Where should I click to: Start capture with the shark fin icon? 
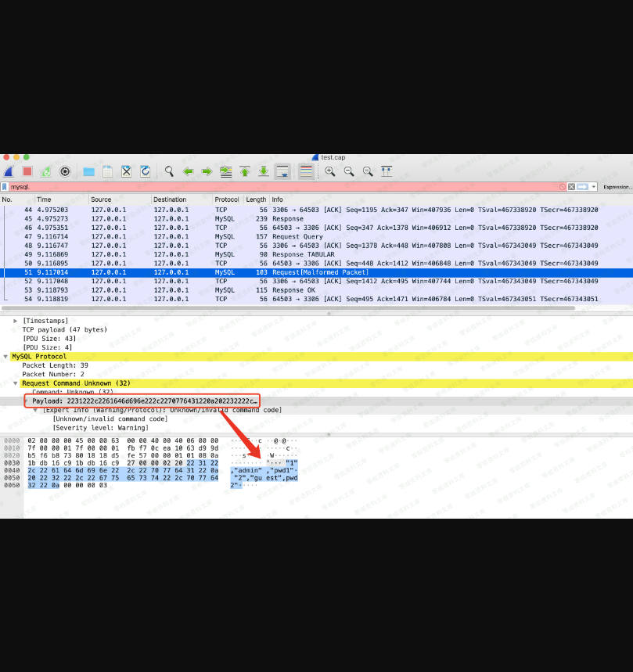[x=9, y=171]
